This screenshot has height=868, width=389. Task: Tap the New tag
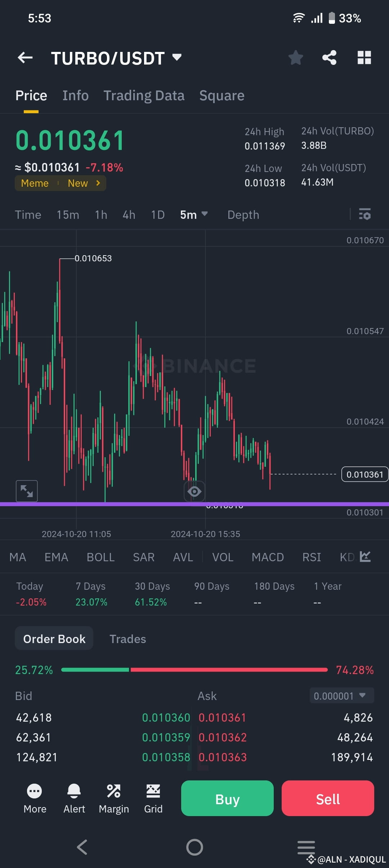pyautogui.click(x=78, y=183)
